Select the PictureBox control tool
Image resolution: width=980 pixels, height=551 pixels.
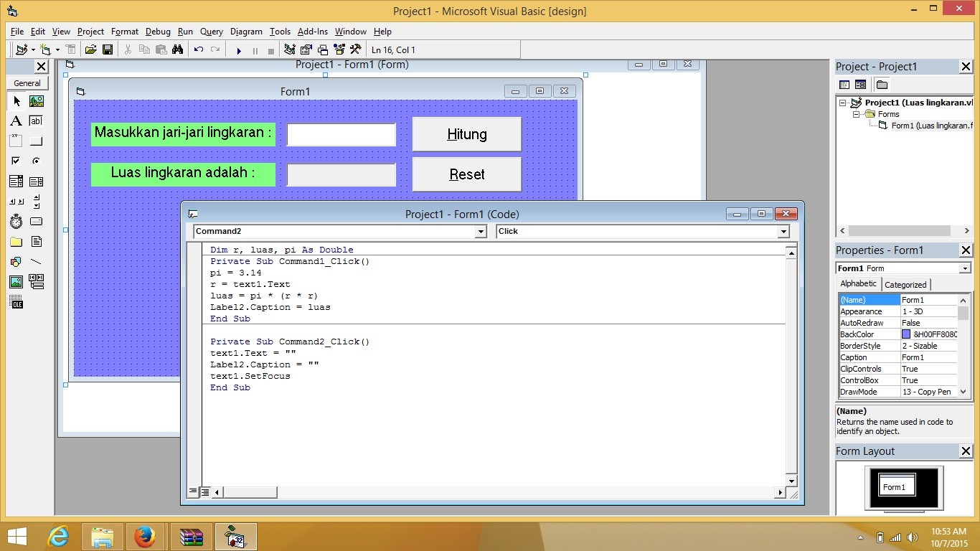pos(36,101)
